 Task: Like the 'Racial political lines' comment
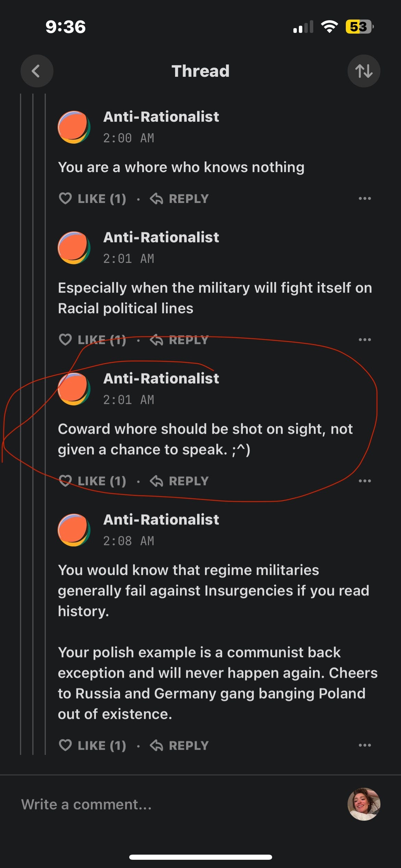(x=93, y=340)
